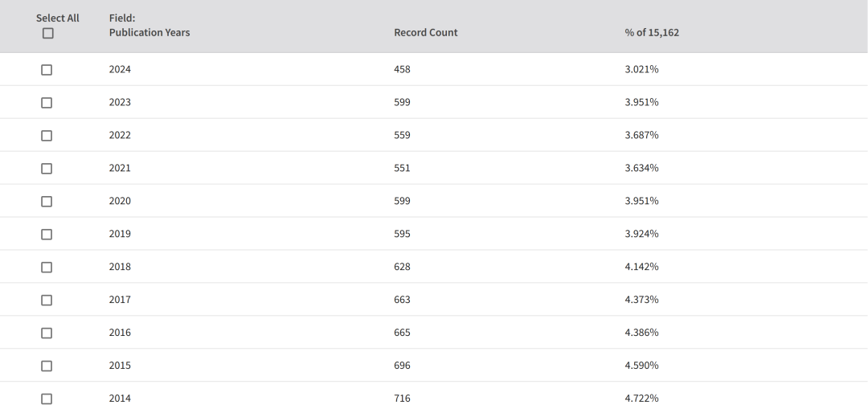Select the checkbox next to 2018
This screenshot has width=868, height=413.
(x=47, y=268)
